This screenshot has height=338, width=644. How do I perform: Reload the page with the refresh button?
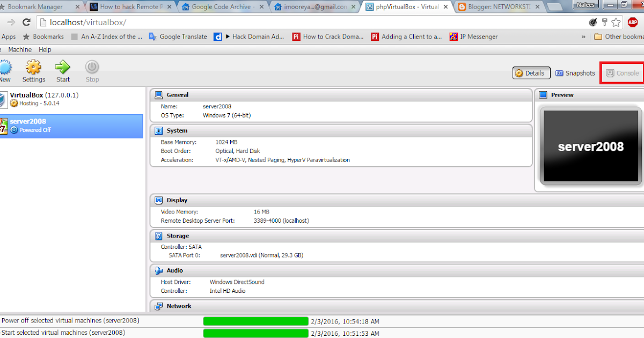tap(26, 23)
